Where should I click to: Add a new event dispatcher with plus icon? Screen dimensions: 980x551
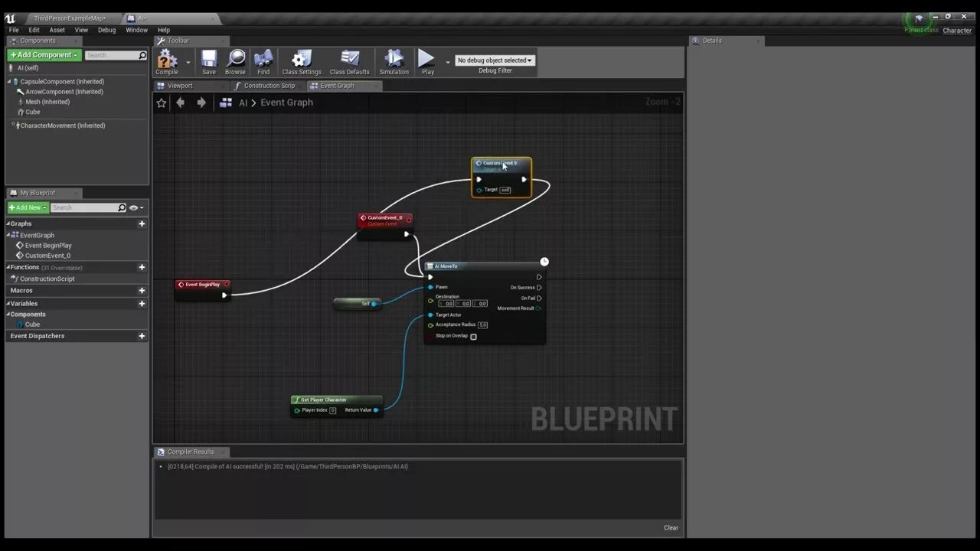(x=142, y=336)
